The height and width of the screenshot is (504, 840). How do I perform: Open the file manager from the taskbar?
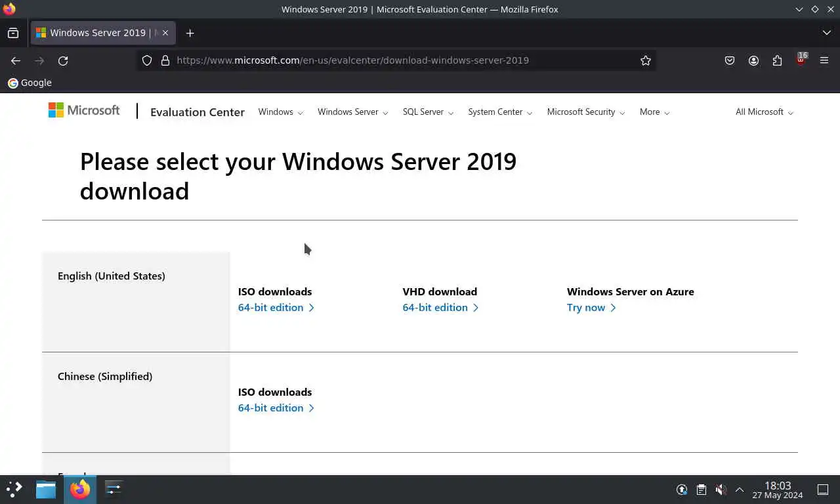tap(46, 489)
